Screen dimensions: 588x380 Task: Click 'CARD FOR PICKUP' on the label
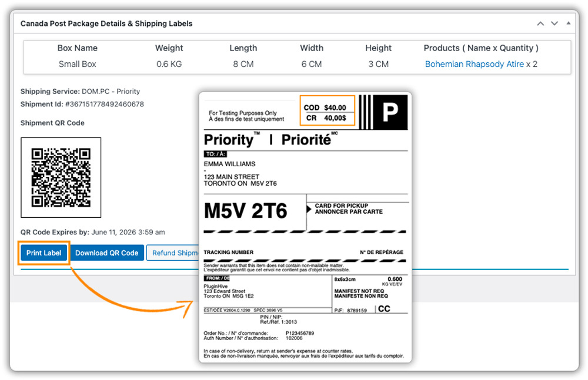tap(342, 206)
